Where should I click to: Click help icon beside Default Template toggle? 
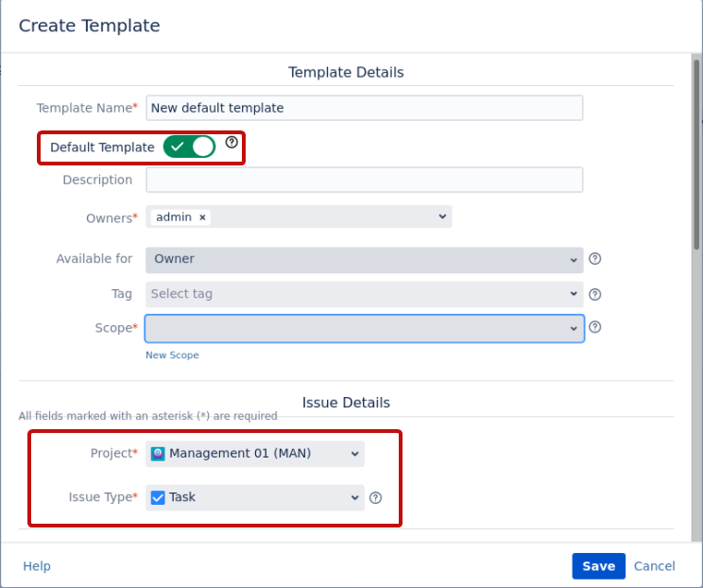pos(231,143)
